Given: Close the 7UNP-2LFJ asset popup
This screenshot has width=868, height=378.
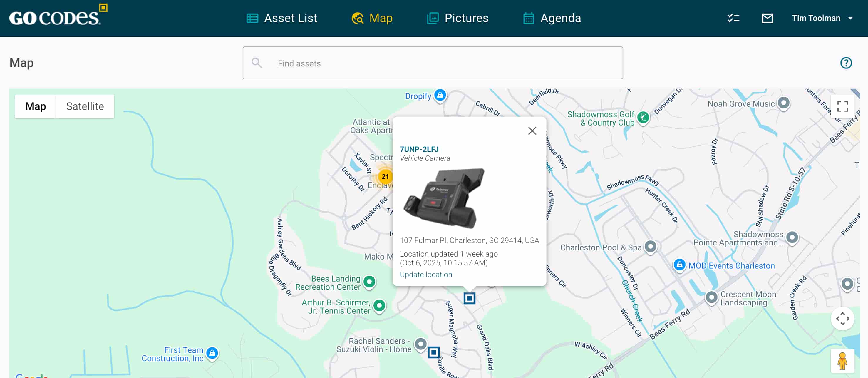Looking at the screenshot, I should (x=532, y=131).
